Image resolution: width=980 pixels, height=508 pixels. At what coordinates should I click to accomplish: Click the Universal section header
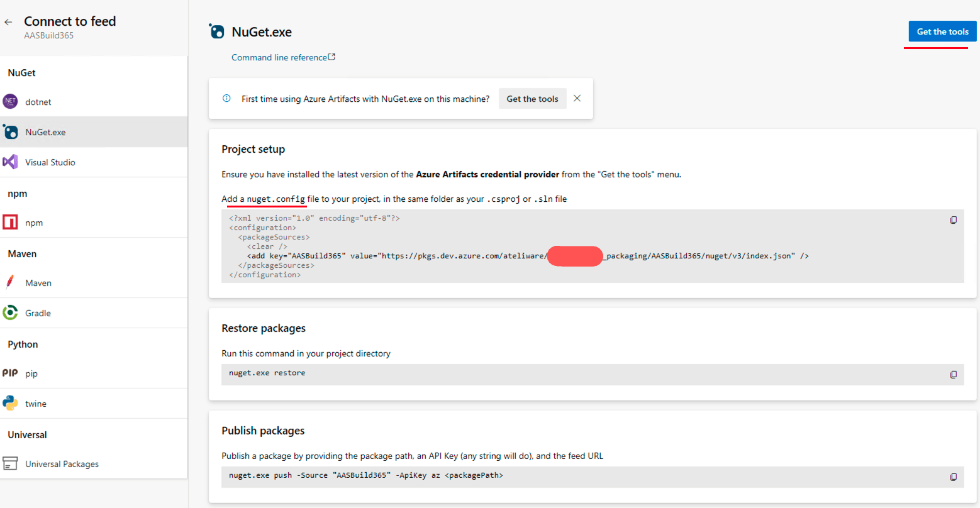(27, 435)
